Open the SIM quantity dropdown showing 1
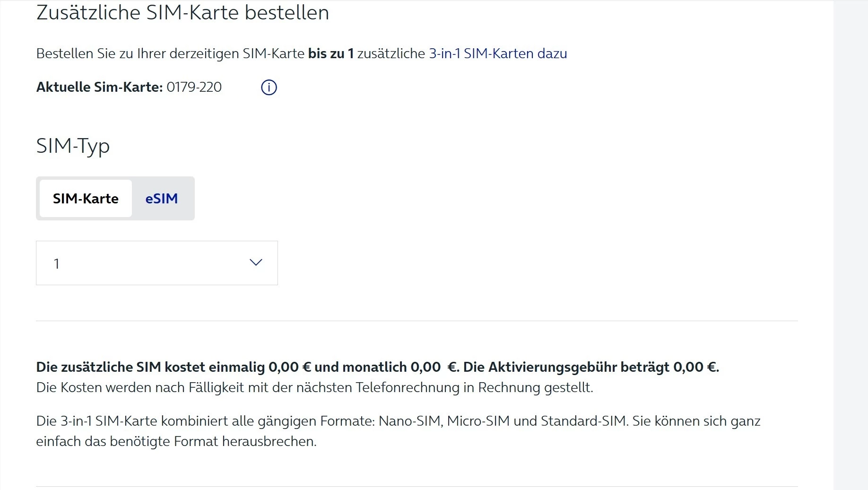 click(x=156, y=263)
